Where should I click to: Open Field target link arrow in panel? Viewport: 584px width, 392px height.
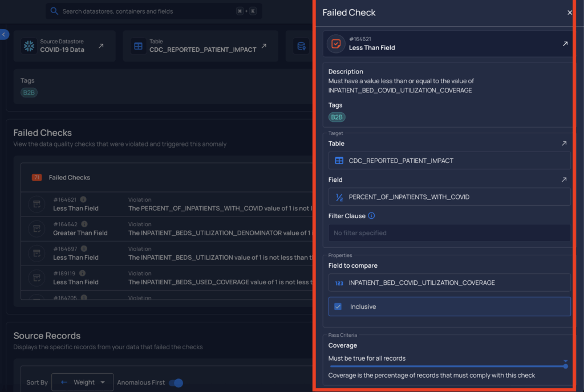pos(564,180)
